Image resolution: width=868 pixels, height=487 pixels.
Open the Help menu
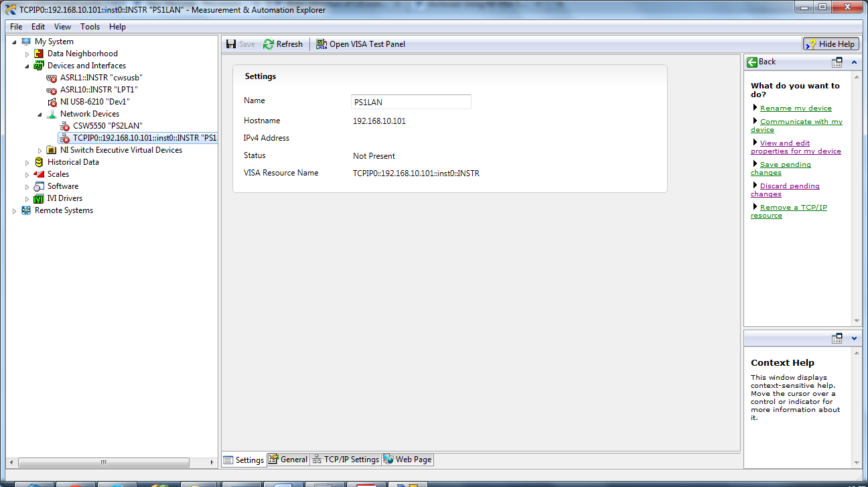point(117,27)
